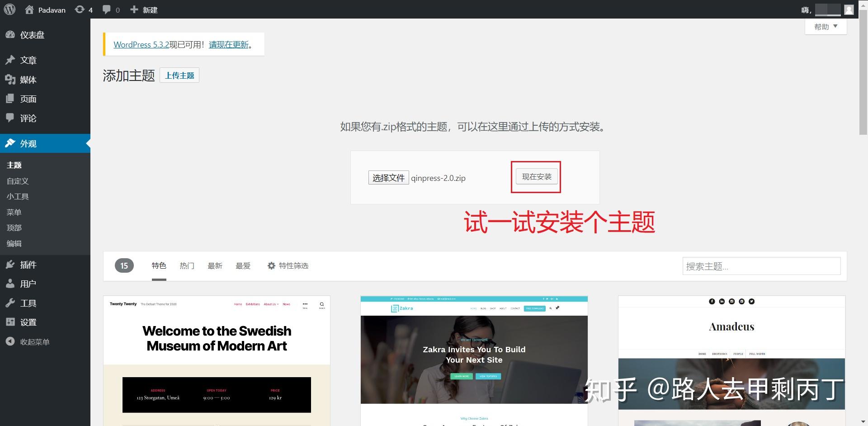The width and height of the screenshot is (868, 426).
Task: Expand the 新建 menu in top bar
Action: [x=144, y=9]
